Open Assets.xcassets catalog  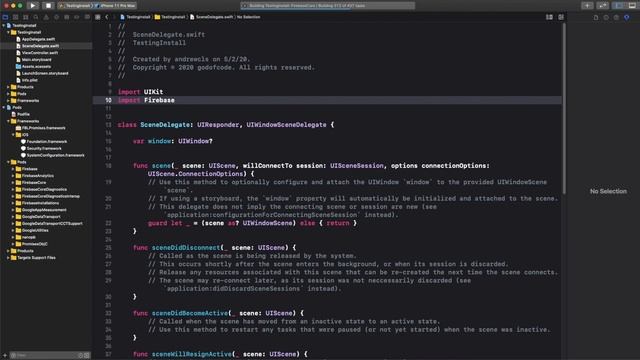click(x=36, y=67)
